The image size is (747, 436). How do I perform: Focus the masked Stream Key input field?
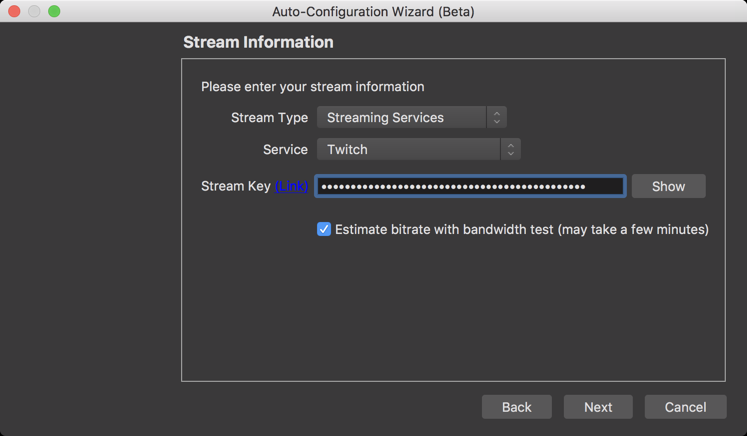click(470, 186)
